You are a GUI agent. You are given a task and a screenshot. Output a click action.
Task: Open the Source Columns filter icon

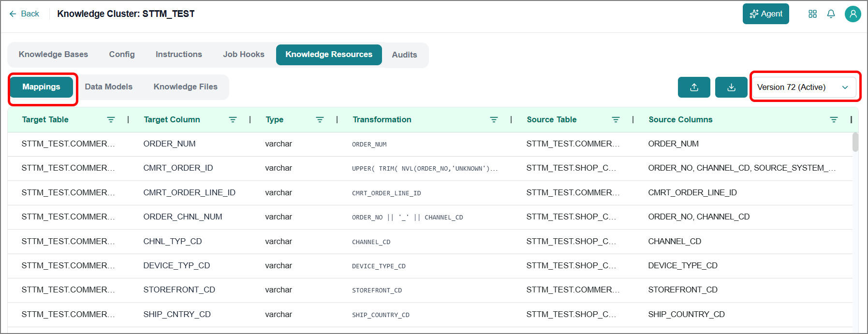tap(834, 119)
